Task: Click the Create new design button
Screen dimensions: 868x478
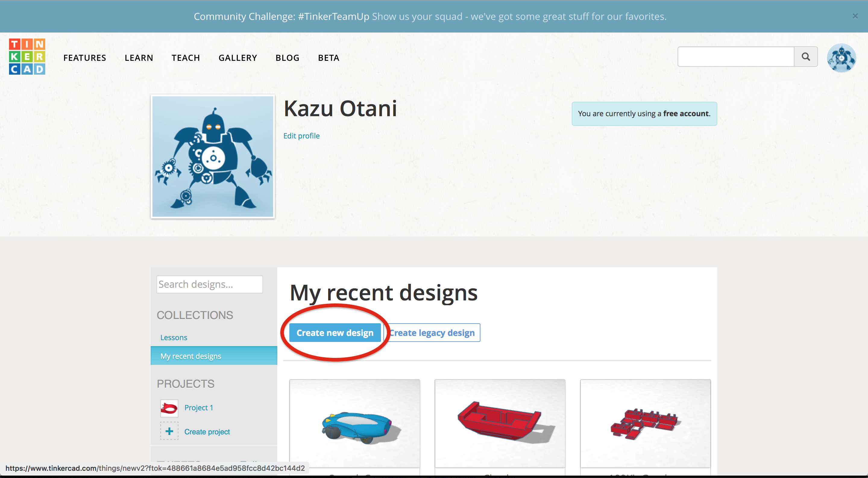Action: 335,333
